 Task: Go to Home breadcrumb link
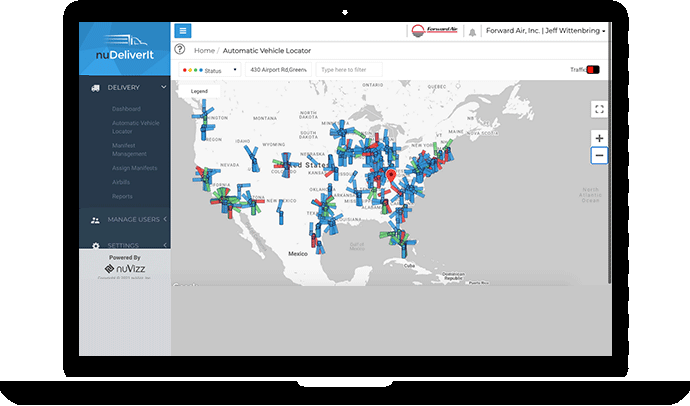coord(204,51)
